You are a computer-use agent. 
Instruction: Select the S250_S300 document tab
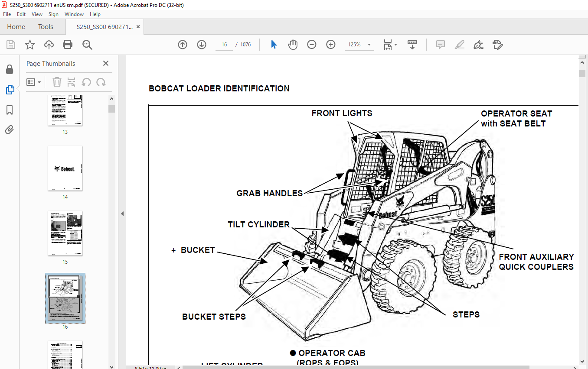click(104, 27)
